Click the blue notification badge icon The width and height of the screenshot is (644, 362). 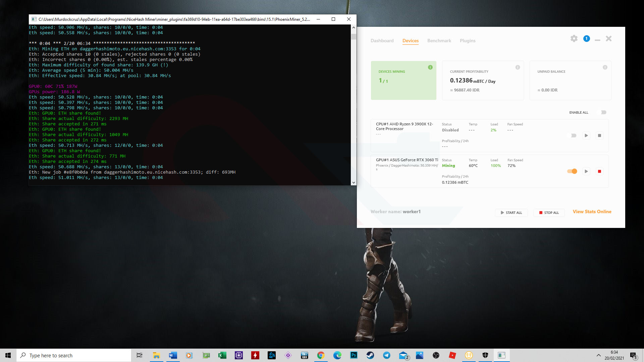click(x=586, y=39)
